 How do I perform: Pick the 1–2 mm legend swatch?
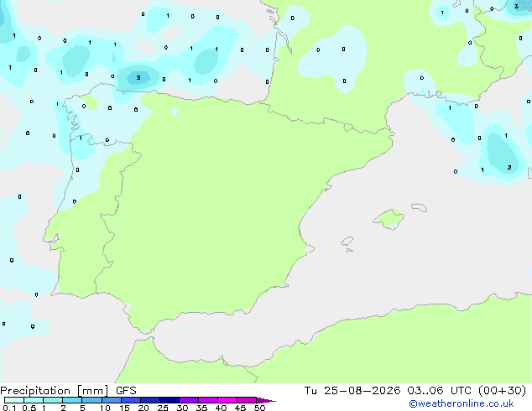click(x=53, y=400)
